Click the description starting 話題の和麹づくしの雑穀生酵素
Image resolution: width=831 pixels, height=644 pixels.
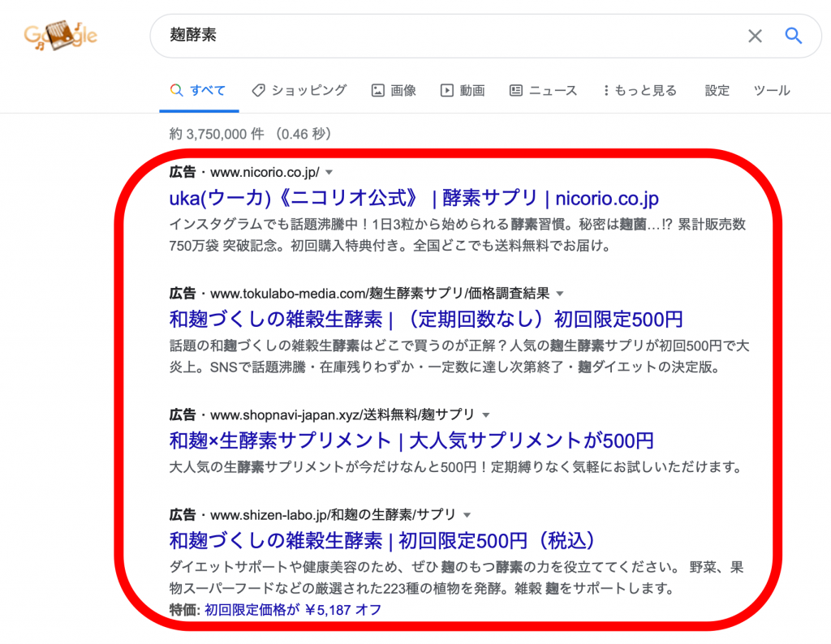[459, 356]
